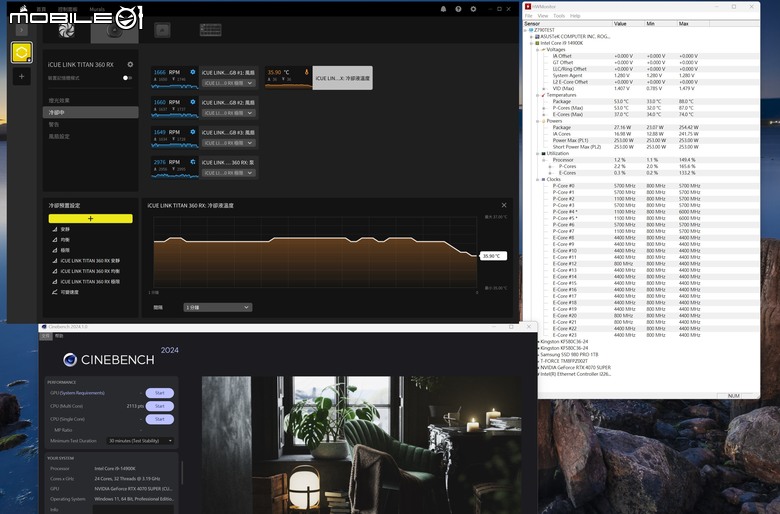
Task: Open preset dropdown under the GB #3 fan
Action: click(x=229, y=143)
